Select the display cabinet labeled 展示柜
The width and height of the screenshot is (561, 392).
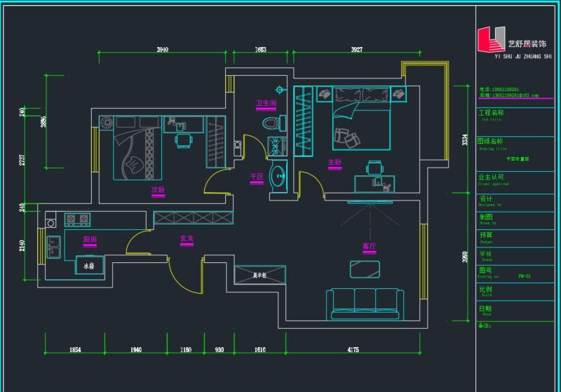[260, 275]
